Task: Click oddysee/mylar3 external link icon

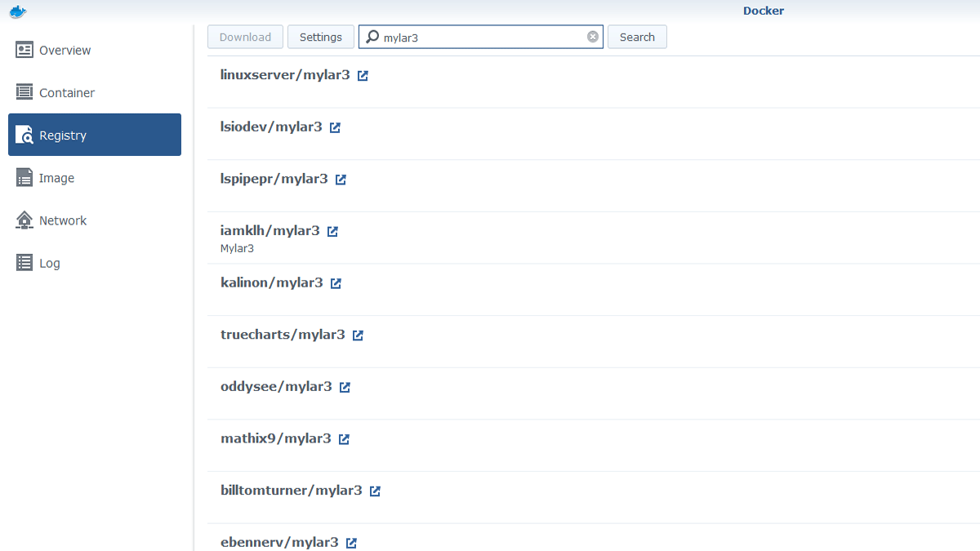Action: coord(345,388)
